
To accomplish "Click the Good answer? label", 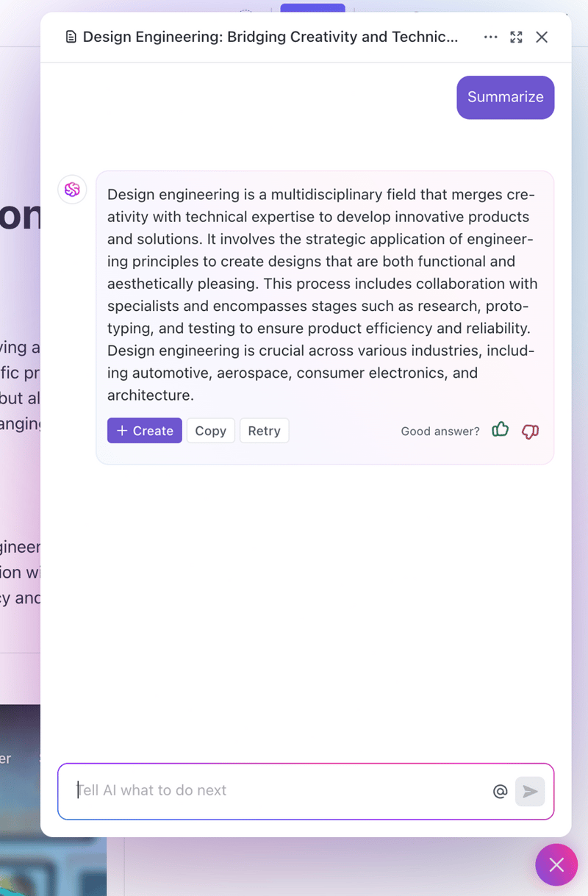I will [x=440, y=431].
